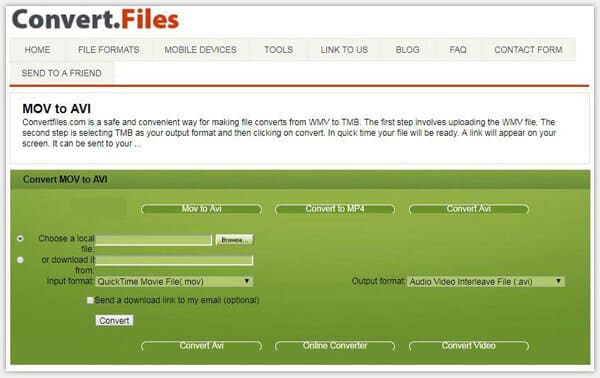Screen dimensions: 600x378
Task: Open the FILE FORMATS menu item
Action: click(x=109, y=50)
